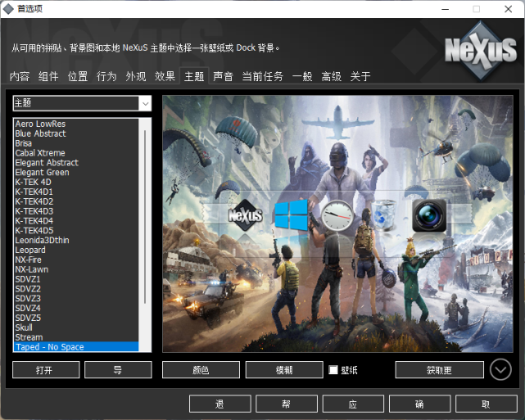Click the 取 button

487,404
